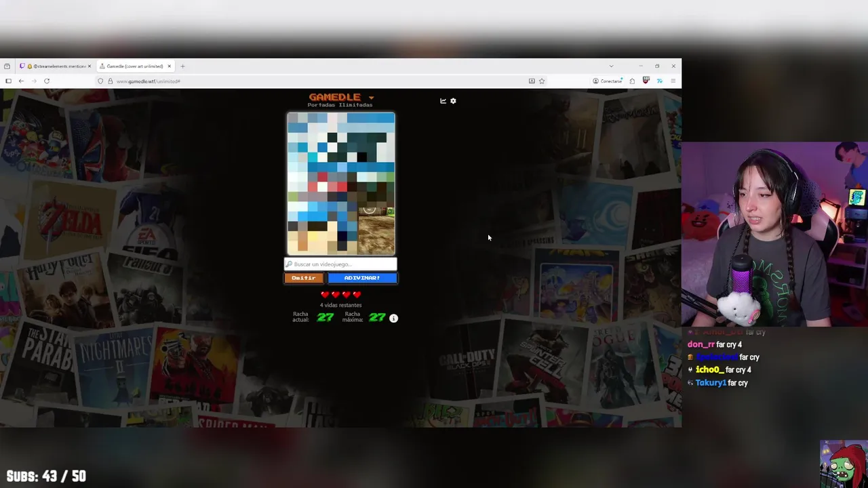Click the Omitir skip button
The height and width of the screenshot is (488, 868).
pyautogui.click(x=304, y=278)
